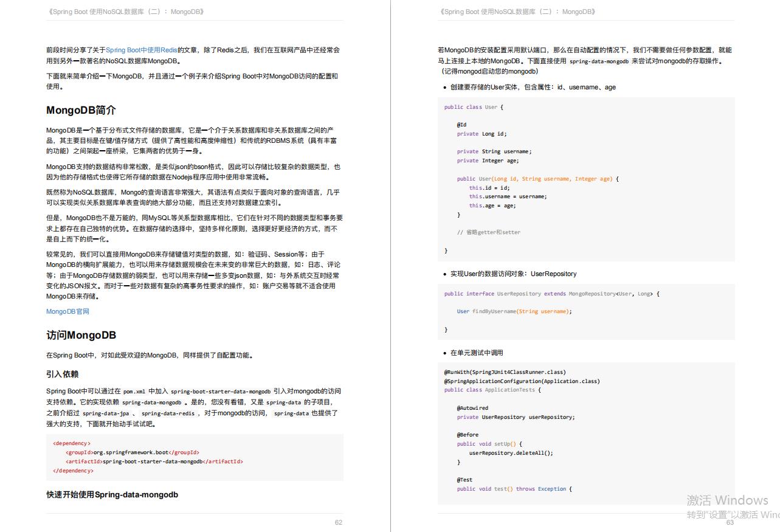This screenshot has width=780, height=532.
Task: Click the artifactId spring-boot-starter-data-mongodb line
Action: pyautogui.click(x=154, y=461)
